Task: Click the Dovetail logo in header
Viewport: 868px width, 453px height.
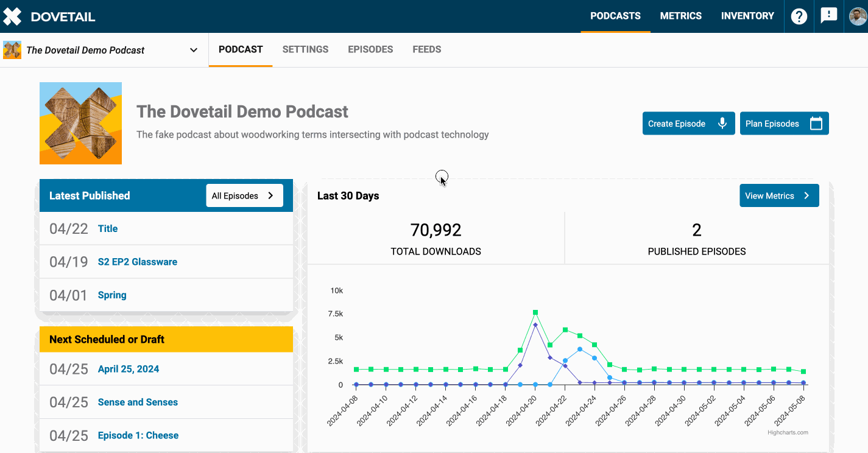Action: (12, 16)
